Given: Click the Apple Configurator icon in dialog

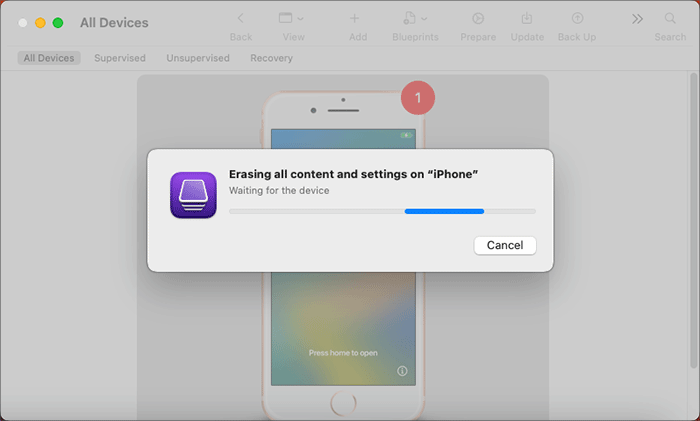Looking at the screenshot, I should [x=193, y=195].
